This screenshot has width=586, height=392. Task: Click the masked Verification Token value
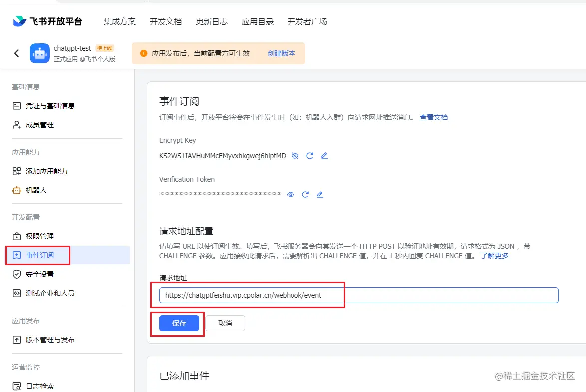220,194
